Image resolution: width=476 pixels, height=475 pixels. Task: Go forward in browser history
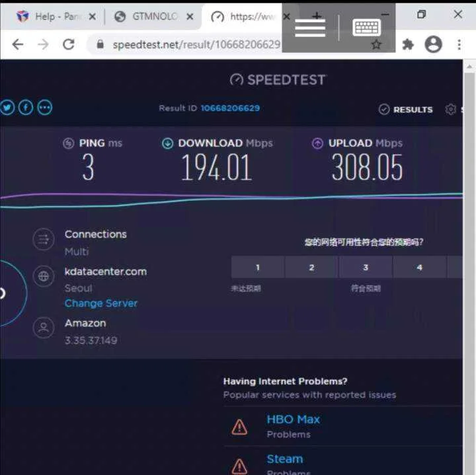(x=43, y=44)
